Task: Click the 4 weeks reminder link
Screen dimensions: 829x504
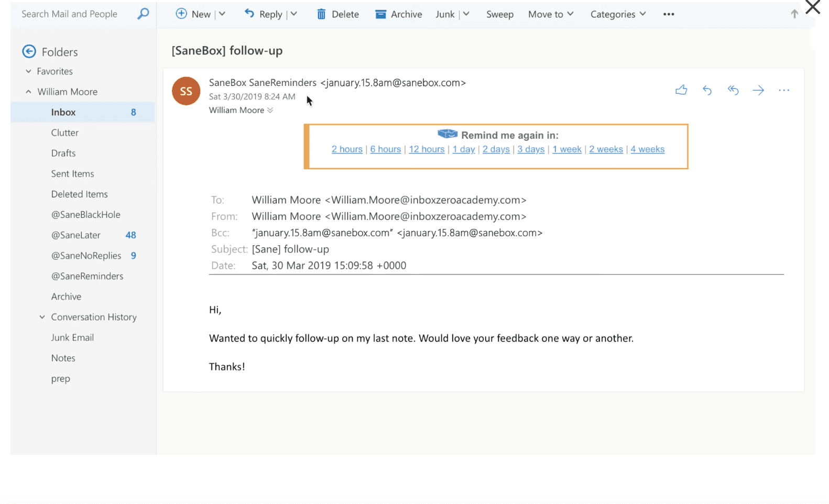Action: click(x=648, y=149)
